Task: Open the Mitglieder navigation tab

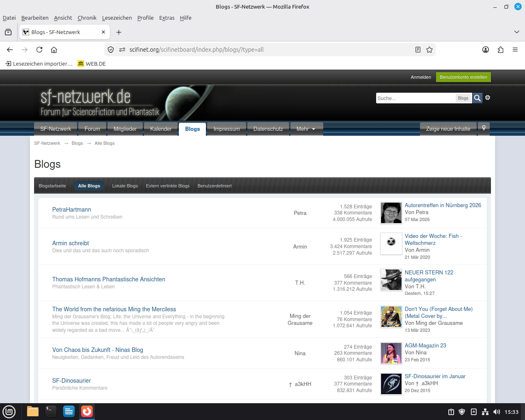Action: tap(125, 129)
